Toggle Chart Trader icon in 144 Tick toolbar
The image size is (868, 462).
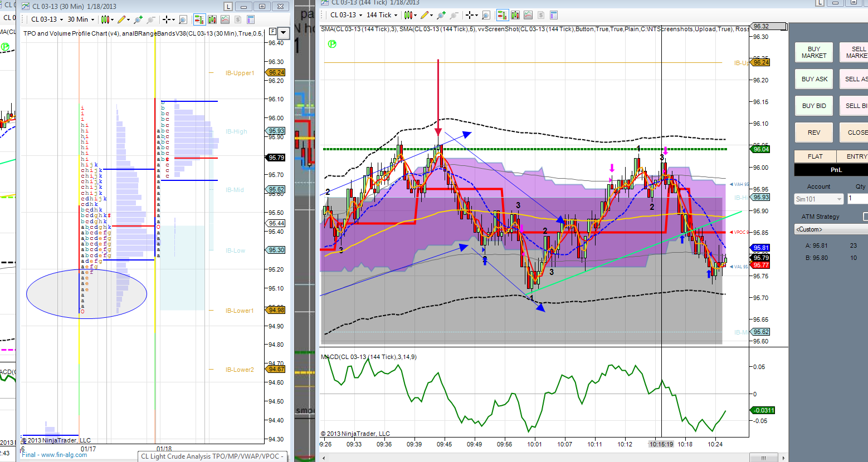coord(503,15)
